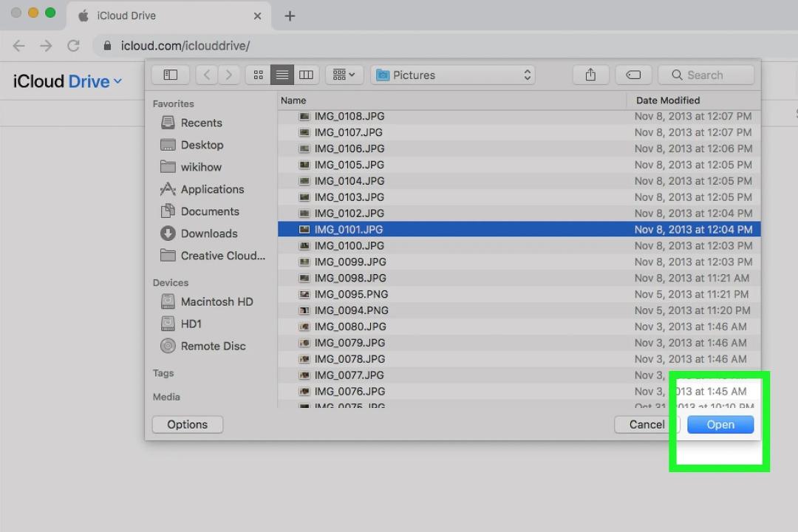The height and width of the screenshot is (532, 798).
Task: Click the site lock icon in address bar
Action: [x=107, y=46]
